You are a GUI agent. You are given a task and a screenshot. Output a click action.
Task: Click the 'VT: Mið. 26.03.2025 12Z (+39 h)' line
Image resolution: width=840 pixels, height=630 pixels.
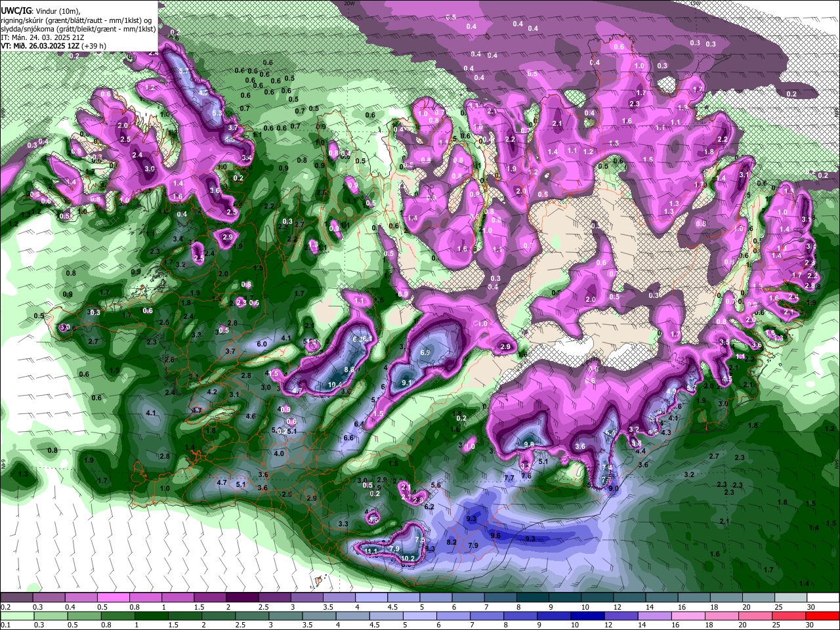[54, 46]
